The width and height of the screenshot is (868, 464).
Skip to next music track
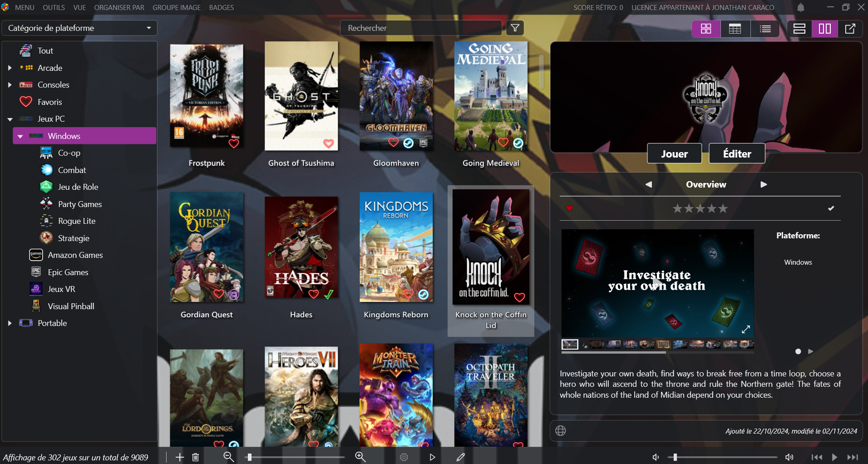coord(853,457)
